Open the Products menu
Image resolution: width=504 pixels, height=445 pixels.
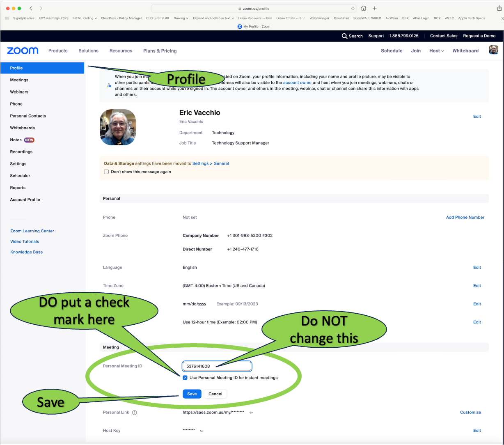tap(58, 51)
